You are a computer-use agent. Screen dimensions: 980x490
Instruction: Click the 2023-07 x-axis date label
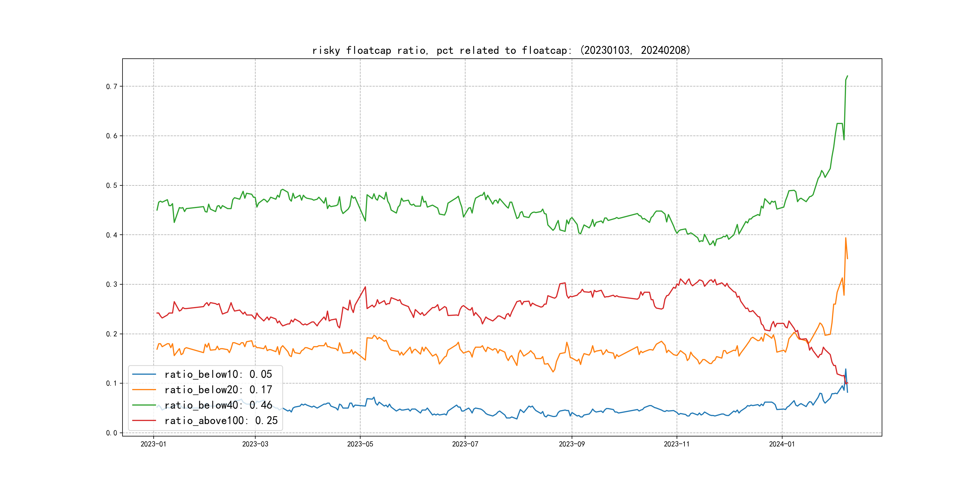point(465,444)
